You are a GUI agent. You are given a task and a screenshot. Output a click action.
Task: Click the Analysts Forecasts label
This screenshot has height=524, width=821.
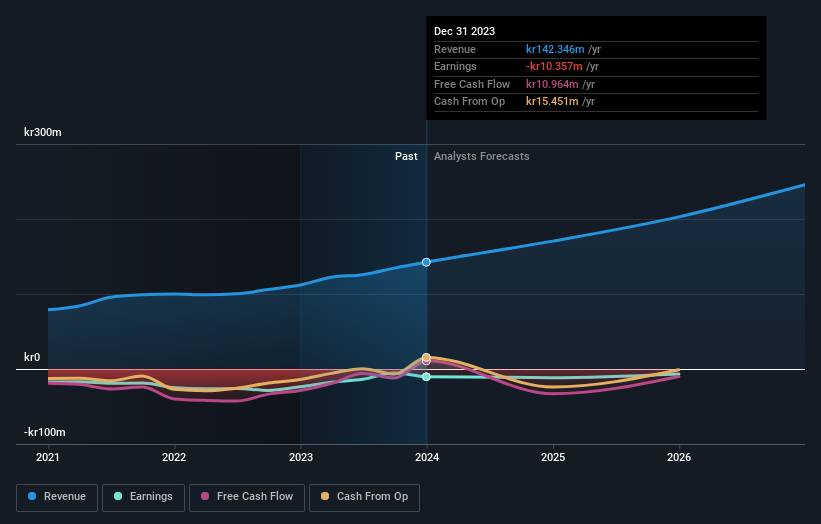[x=482, y=157]
